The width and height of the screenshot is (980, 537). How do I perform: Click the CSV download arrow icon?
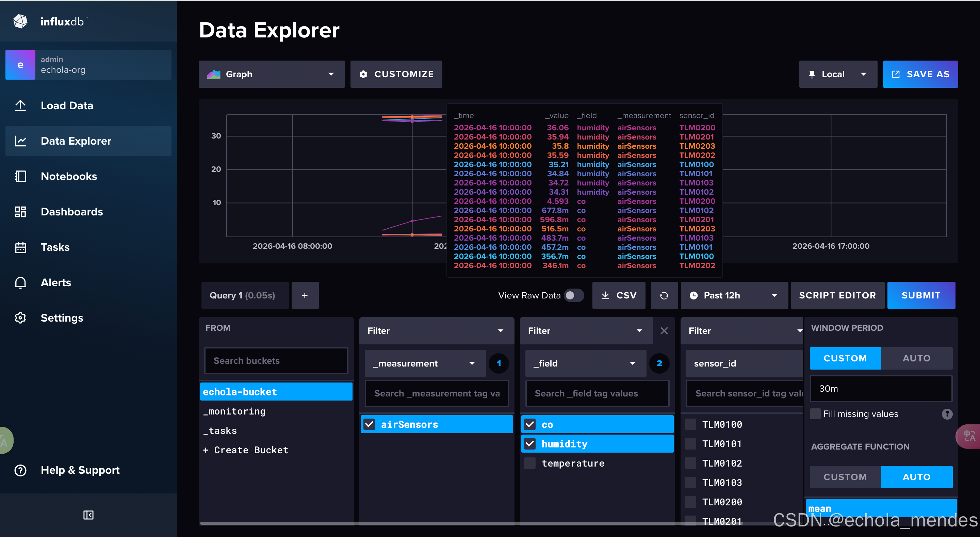click(x=605, y=295)
